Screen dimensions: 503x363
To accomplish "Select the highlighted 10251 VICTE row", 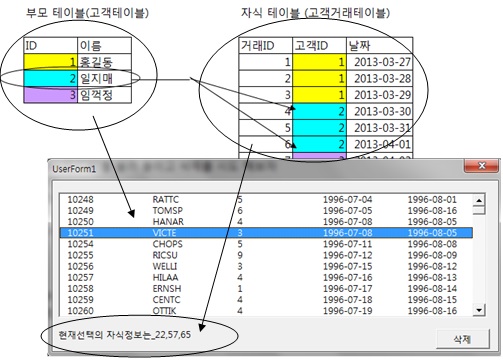I will (x=266, y=233).
